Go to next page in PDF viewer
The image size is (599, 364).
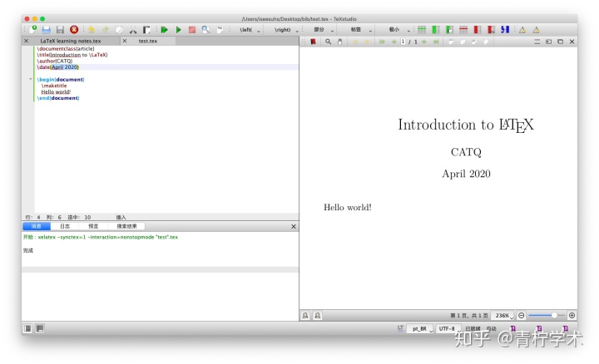(424, 42)
